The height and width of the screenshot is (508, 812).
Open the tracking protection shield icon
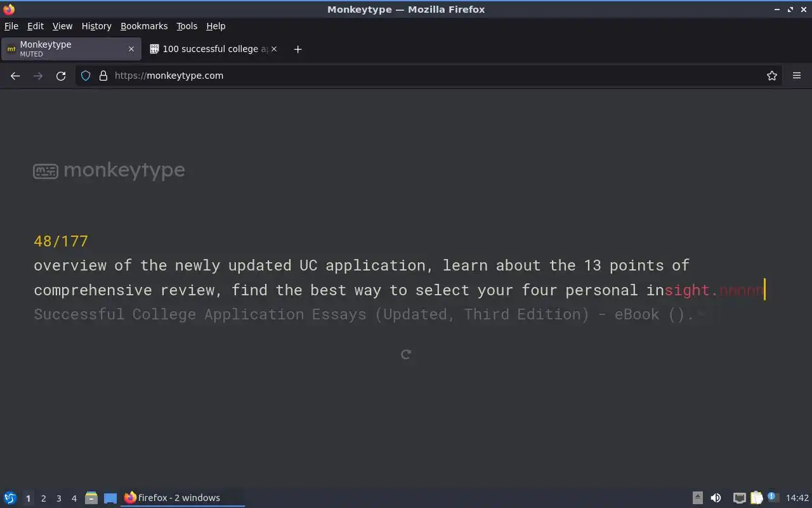pyautogui.click(x=86, y=76)
